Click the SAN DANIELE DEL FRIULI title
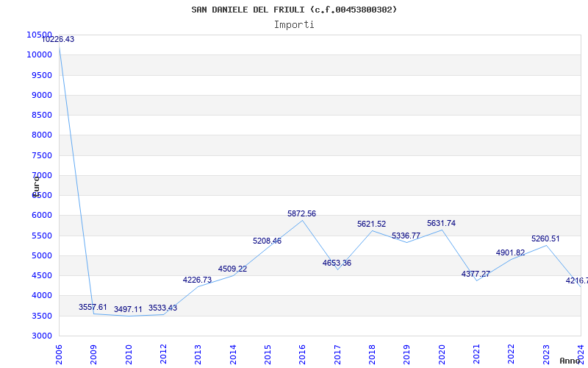Image resolution: width=588 pixels, height=368 pixels. pyautogui.click(x=248, y=10)
